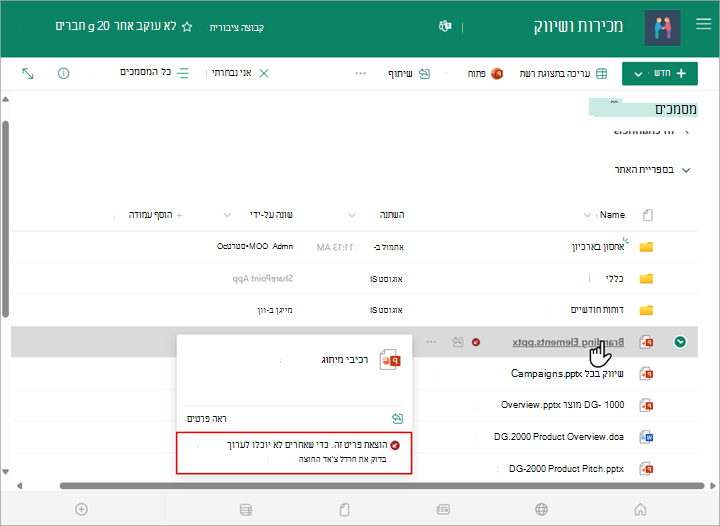
Task: Click the expand to full screen icon
Action: 28,73
